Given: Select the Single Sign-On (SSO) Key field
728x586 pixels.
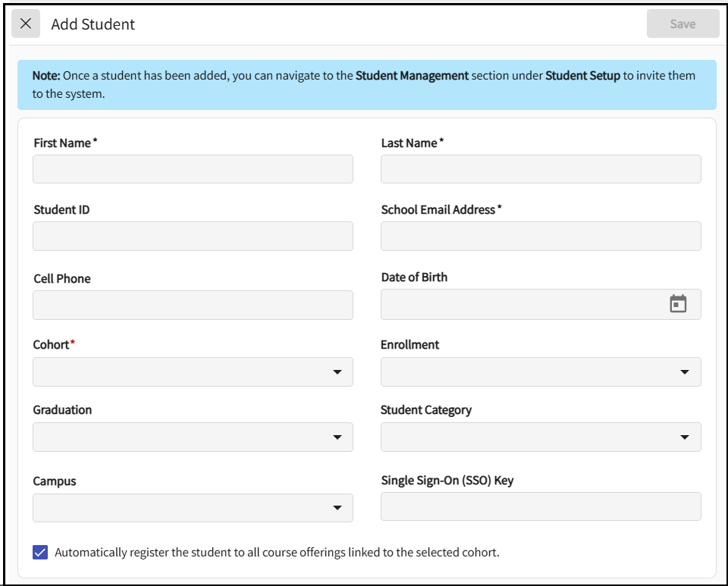Looking at the screenshot, I should (540, 506).
